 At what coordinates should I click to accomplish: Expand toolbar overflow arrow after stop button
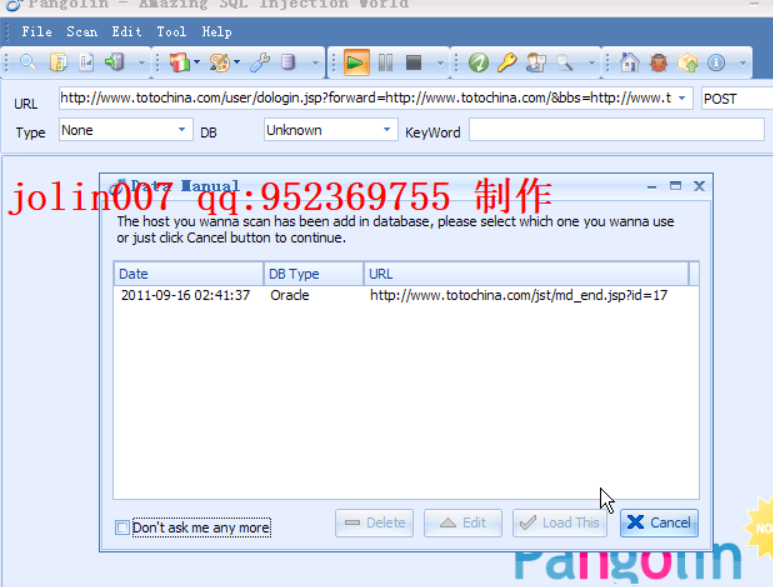click(440, 63)
